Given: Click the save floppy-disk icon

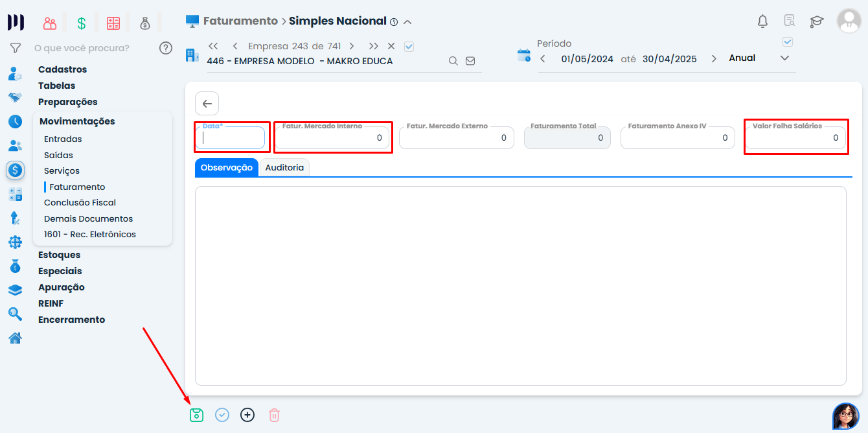Looking at the screenshot, I should pos(196,415).
